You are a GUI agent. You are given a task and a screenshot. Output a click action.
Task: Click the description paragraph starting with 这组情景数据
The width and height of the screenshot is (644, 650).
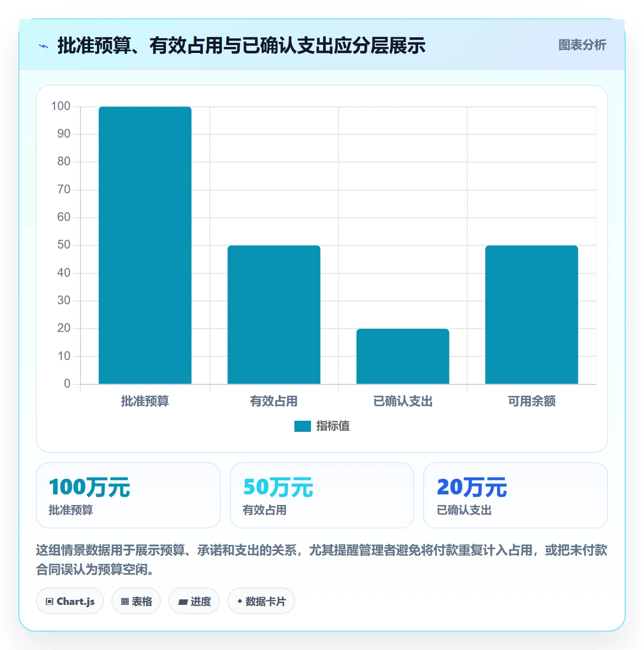pyautogui.click(x=322, y=560)
